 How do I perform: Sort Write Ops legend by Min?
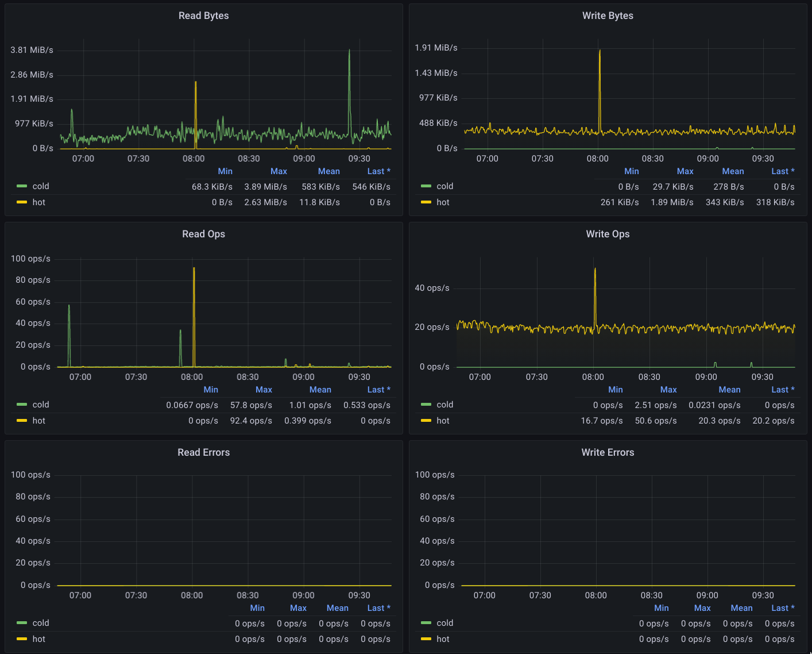(616, 390)
